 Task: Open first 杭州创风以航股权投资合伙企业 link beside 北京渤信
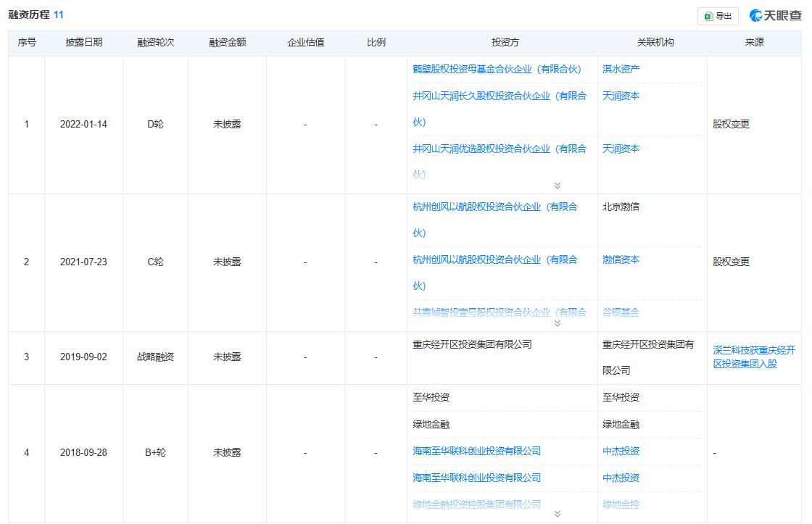[x=494, y=220]
